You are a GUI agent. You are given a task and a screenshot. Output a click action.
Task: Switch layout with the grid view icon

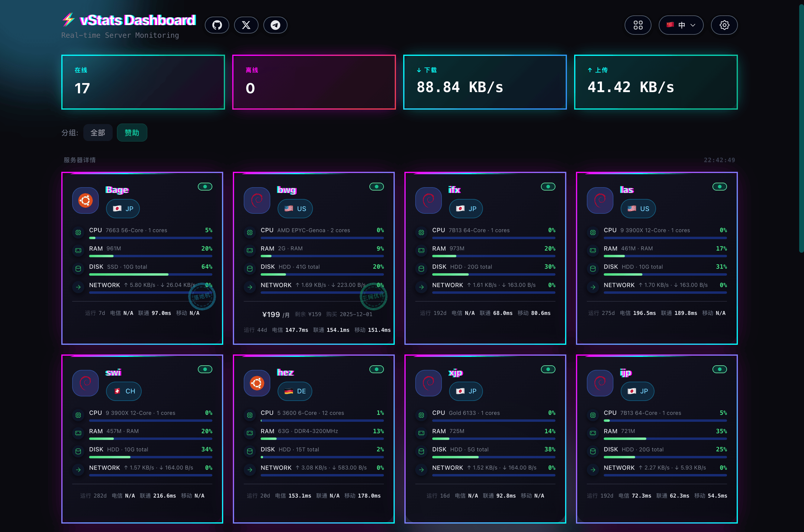point(638,25)
